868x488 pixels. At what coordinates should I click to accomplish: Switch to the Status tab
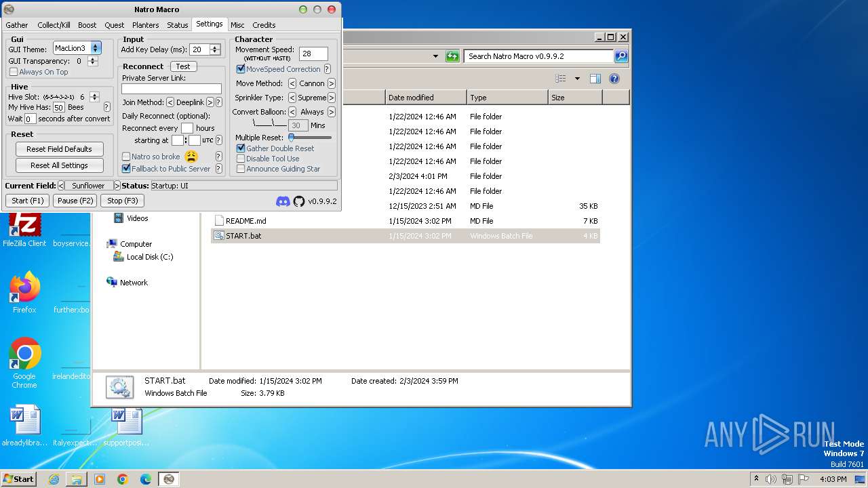(177, 25)
